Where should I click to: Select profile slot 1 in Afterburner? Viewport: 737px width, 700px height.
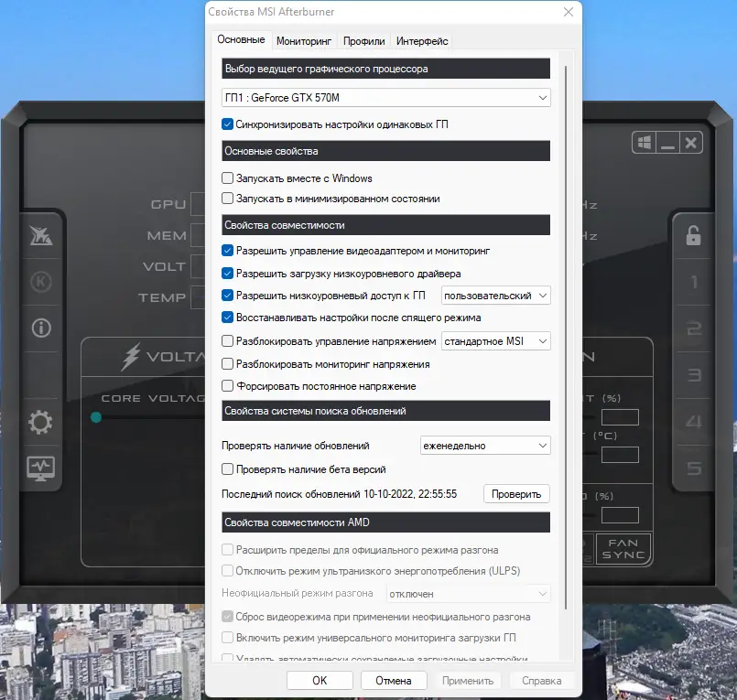click(694, 282)
